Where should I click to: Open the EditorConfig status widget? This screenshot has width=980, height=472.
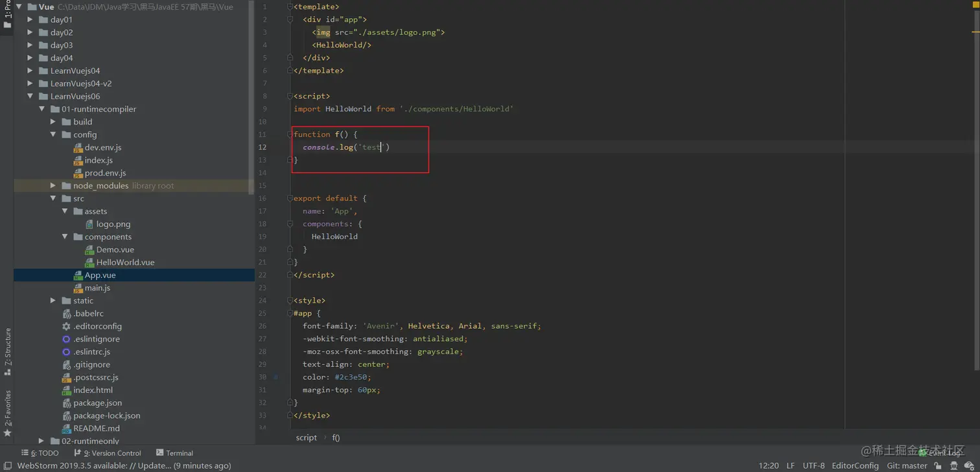pos(856,466)
